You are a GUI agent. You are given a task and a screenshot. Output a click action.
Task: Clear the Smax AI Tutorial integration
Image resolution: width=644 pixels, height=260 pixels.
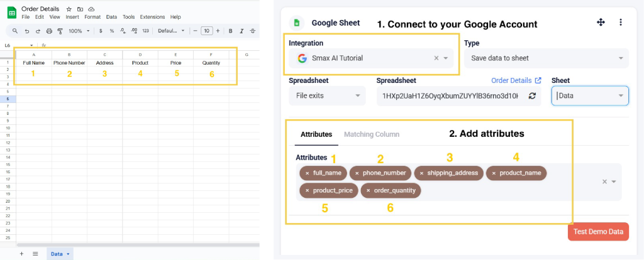[436, 58]
